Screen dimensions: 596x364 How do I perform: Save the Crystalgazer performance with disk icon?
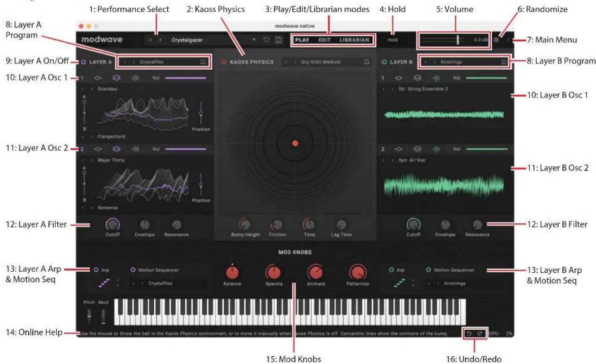point(278,40)
